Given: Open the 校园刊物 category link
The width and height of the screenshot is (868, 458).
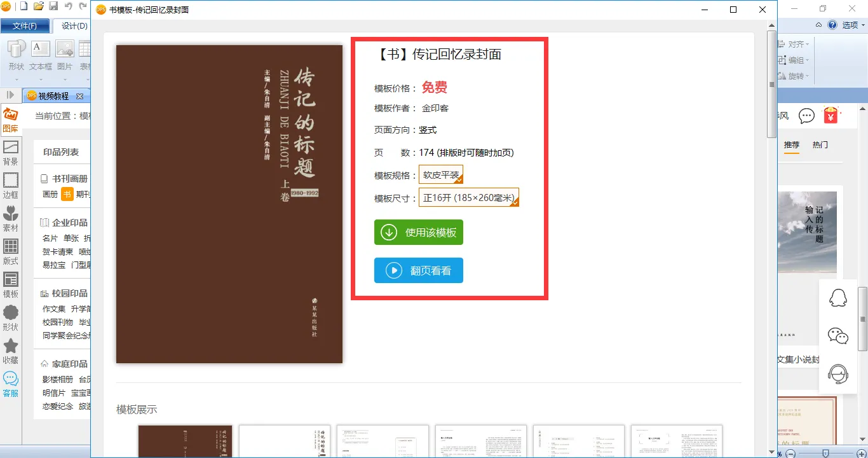Looking at the screenshot, I should [58, 323].
